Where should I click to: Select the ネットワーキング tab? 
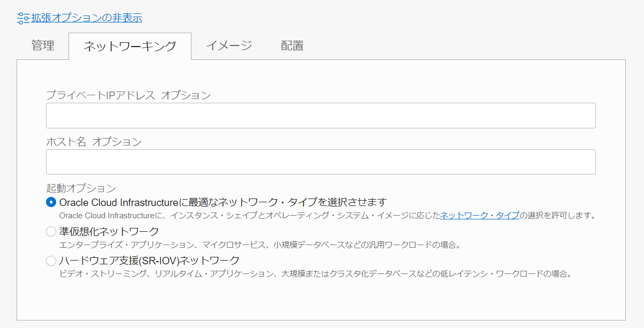[x=129, y=46]
